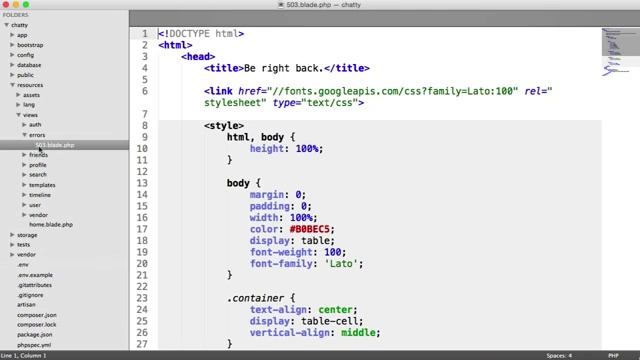The width and height of the screenshot is (640, 360).
Task: Expand the bootstrap folder arrow
Action: [x=12, y=45]
